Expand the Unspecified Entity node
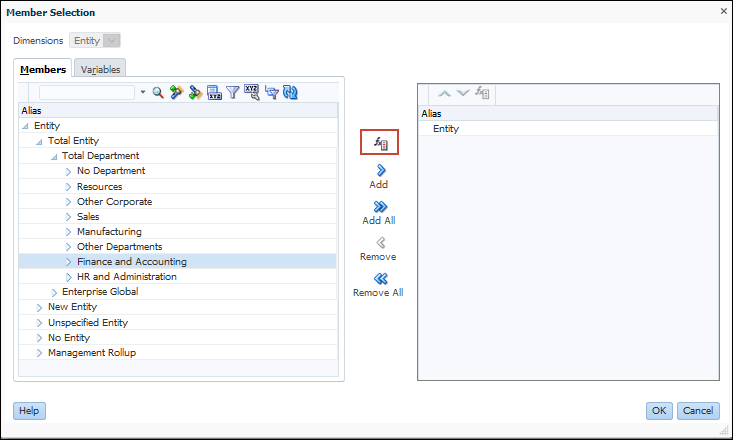The image size is (733, 440). 39,323
